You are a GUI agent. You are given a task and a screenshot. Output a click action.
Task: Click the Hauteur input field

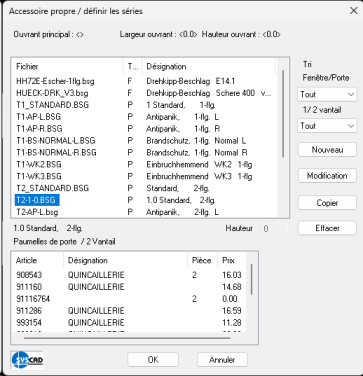tap(275, 229)
